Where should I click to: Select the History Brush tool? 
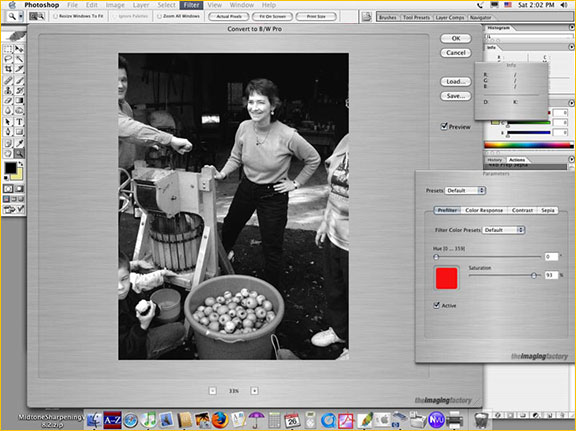[x=19, y=90]
